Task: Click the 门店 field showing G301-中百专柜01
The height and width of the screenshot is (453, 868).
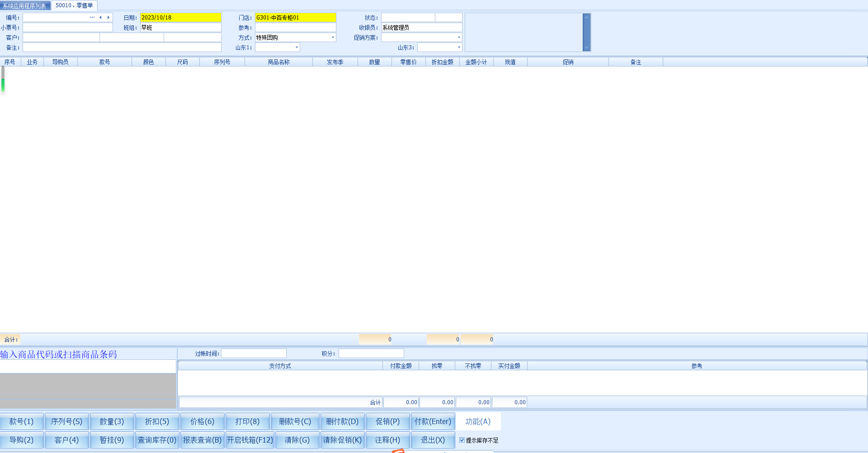Action: (x=296, y=18)
